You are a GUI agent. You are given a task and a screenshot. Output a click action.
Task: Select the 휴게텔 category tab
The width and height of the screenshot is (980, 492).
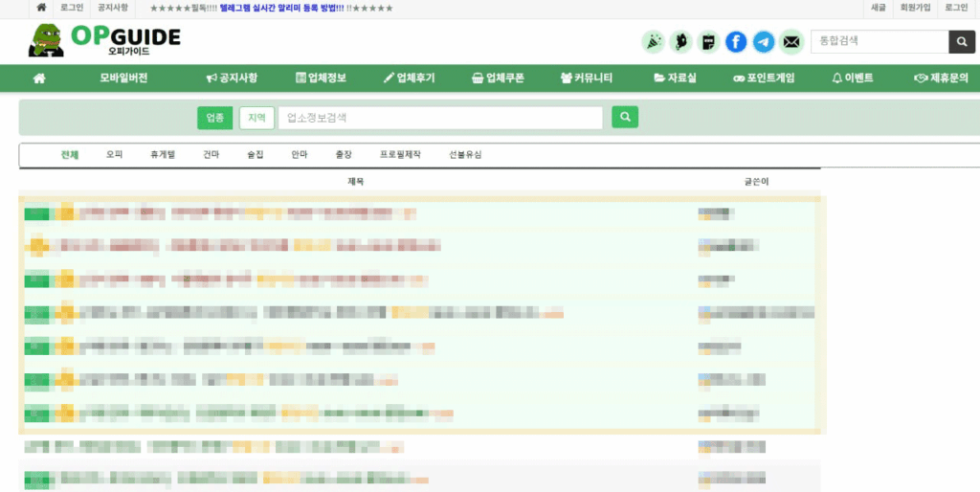(x=163, y=154)
